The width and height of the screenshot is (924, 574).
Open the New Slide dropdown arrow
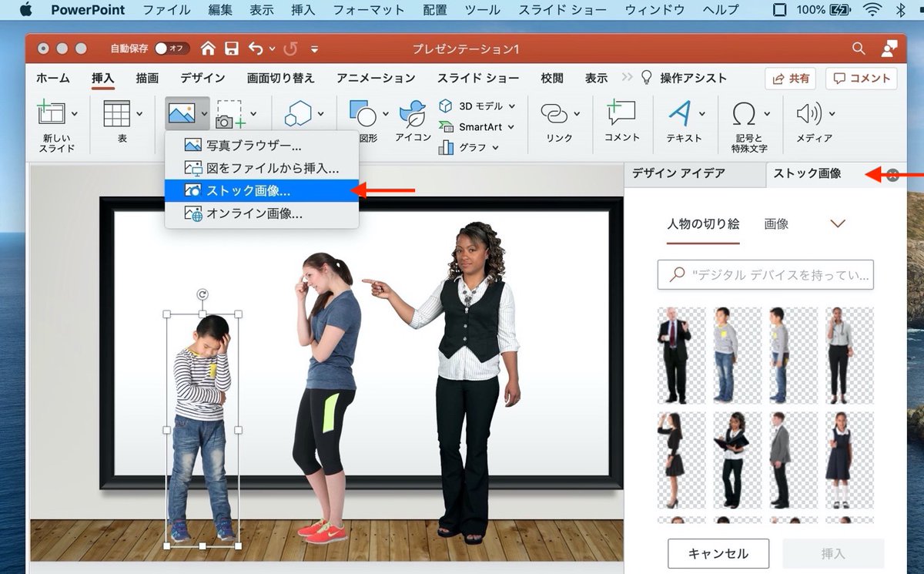75,113
